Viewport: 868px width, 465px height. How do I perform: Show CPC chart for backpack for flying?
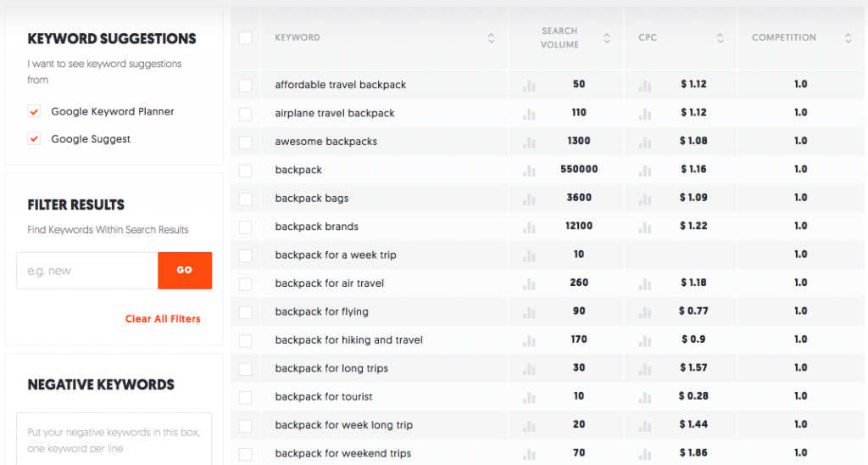pyautogui.click(x=645, y=312)
